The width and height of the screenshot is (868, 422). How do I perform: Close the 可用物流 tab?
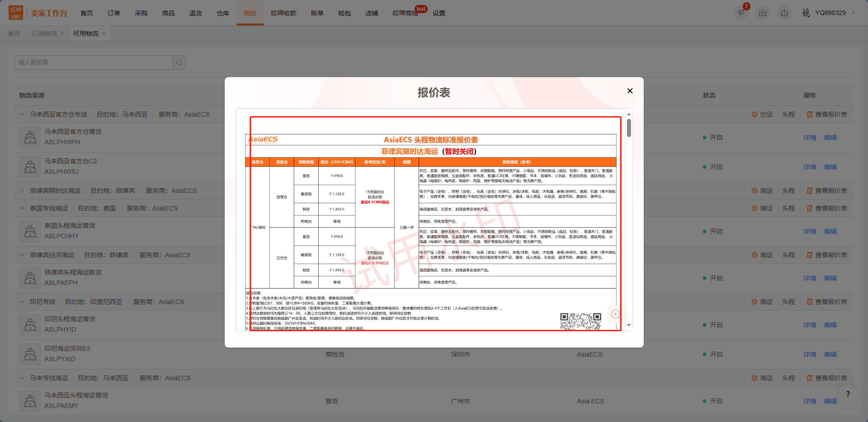tap(104, 34)
